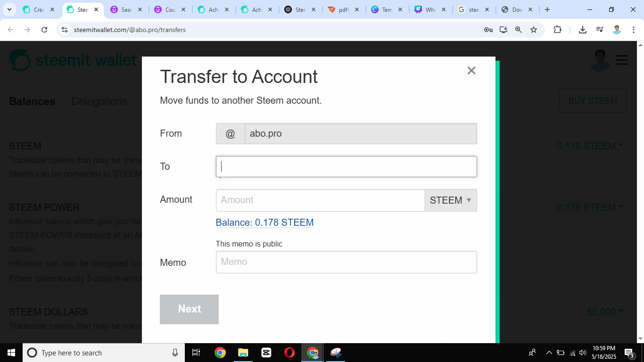The height and width of the screenshot is (362, 644).
Task: Click the steemit wallet logo
Action: click(x=73, y=60)
